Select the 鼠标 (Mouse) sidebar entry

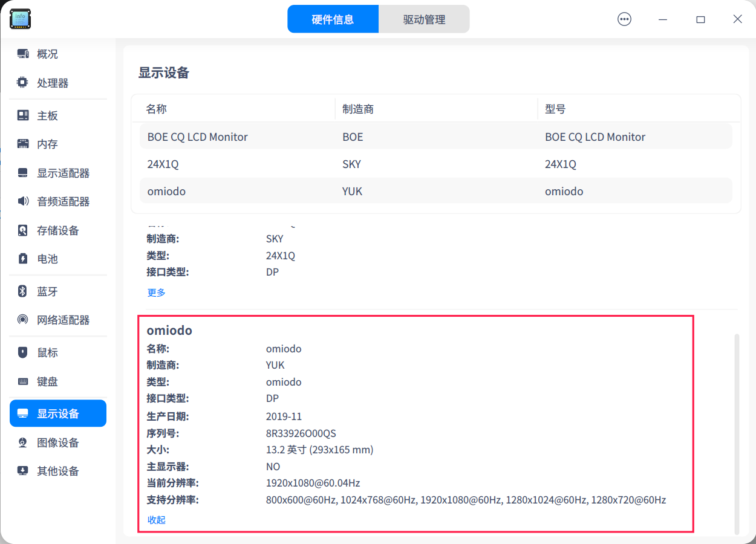44,352
